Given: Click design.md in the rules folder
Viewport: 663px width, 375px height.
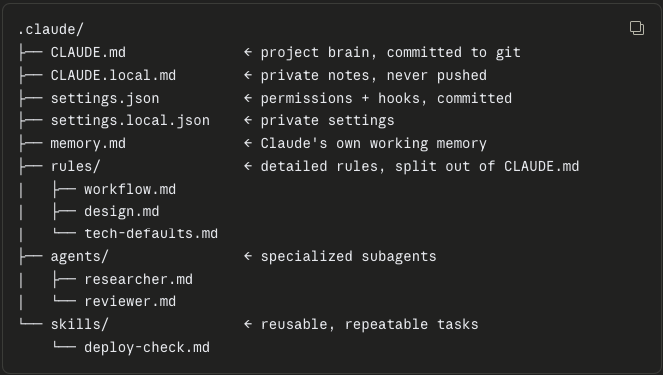Looking at the screenshot, I should [121, 211].
